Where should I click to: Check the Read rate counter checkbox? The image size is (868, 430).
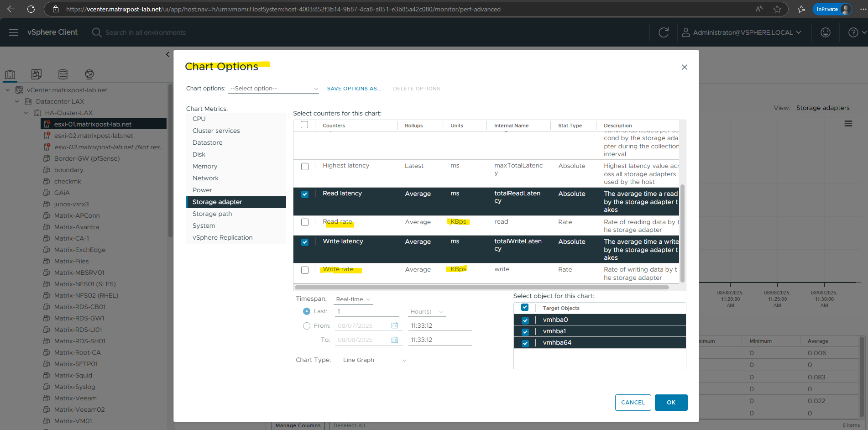click(x=305, y=222)
